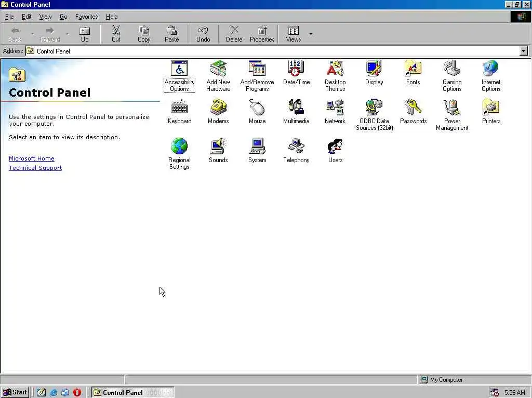Click the Start button
Screen dimensions: 532x398
click(15, 392)
